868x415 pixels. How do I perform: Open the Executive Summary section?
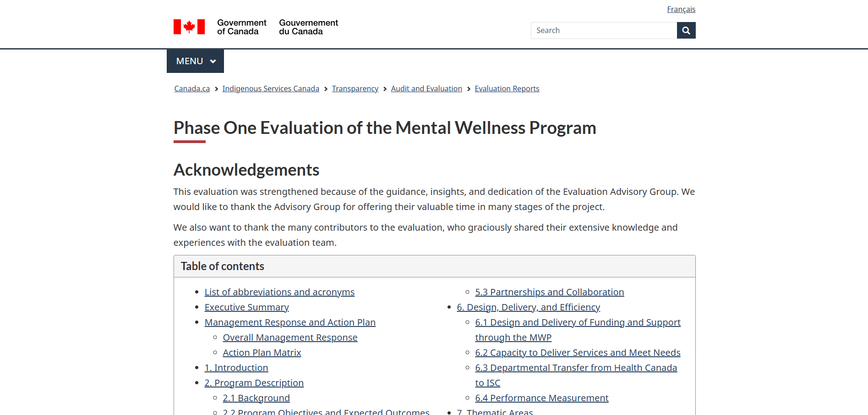click(246, 307)
